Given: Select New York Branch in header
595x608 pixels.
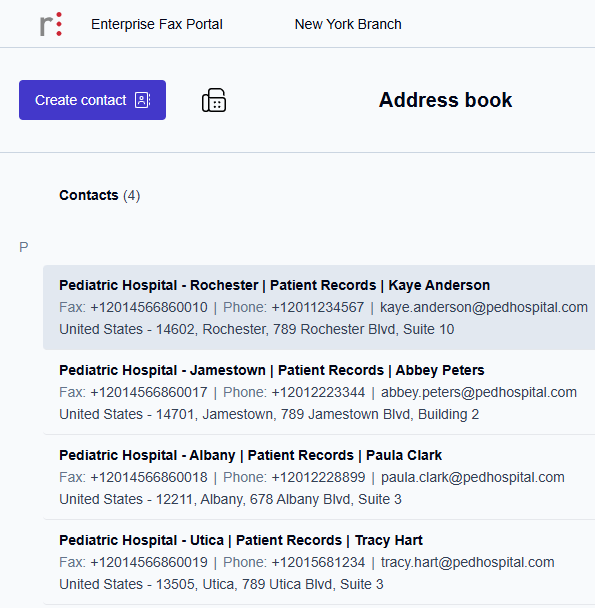Looking at the screenshot, I should (348, 24).
